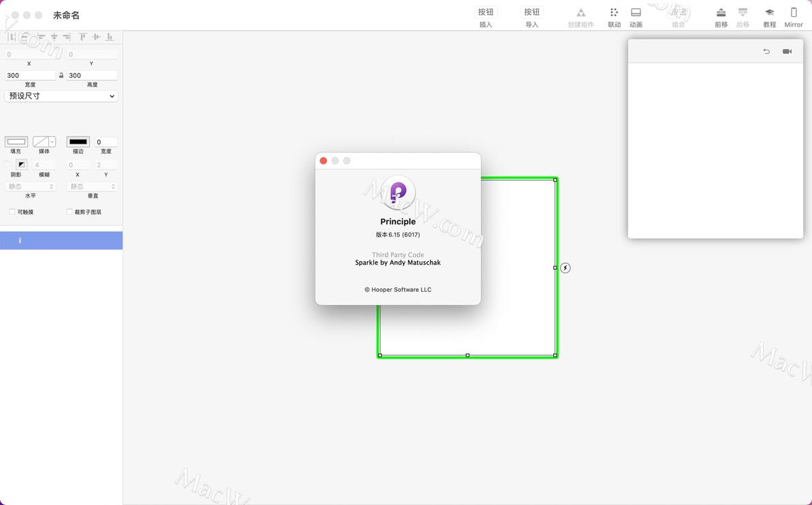Enable the 裁剪子图层 clip sublayers checkbox
812x505 pixels.
click(x=69, y=212)
